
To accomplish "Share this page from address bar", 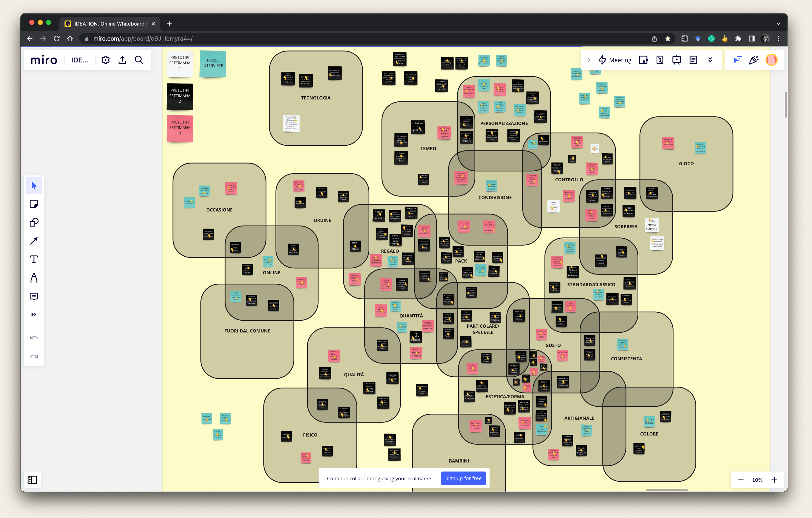I will coord(654,38).
